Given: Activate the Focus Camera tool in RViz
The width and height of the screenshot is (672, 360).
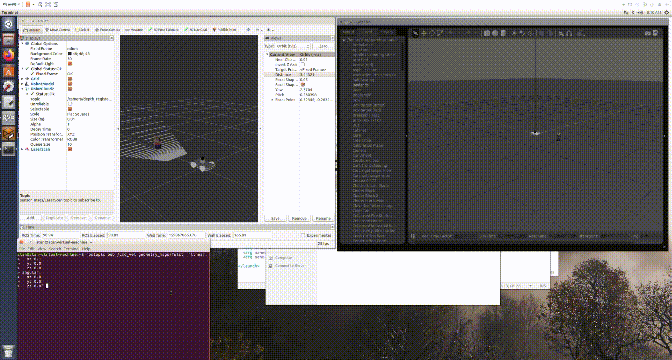Looking at the screenshot, I should coord(107,30).
